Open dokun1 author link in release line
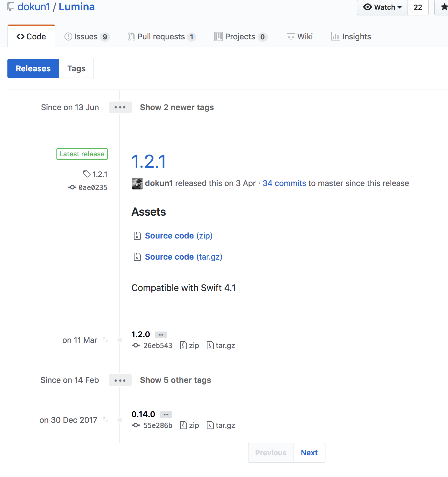The width and height of the screenshot is (448, 477). [x=159, y=183]
